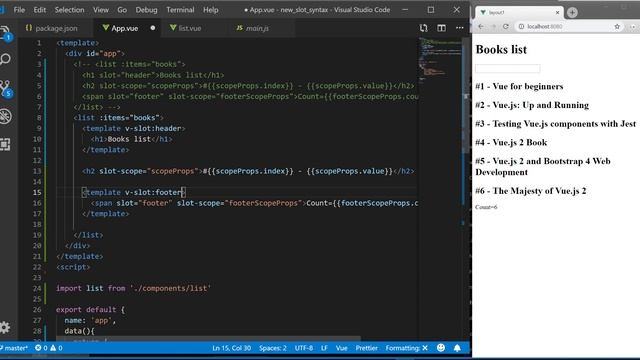Open the View menu
The image size is (640, 360).
101,10
